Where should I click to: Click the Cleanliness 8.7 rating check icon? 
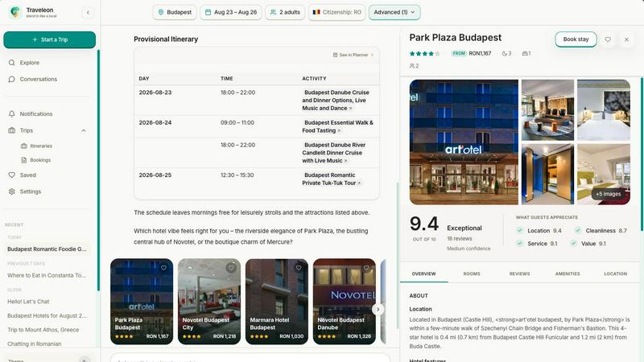[578, 231]
